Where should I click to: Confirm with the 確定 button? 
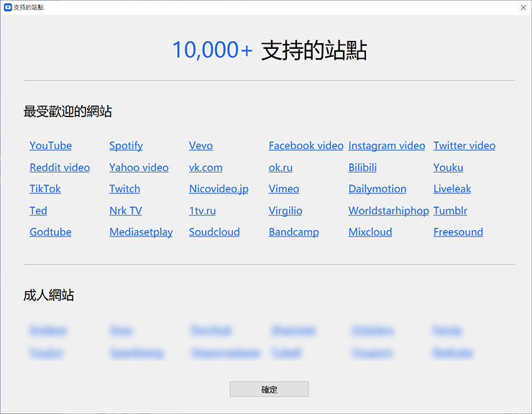tap(269, 390)
